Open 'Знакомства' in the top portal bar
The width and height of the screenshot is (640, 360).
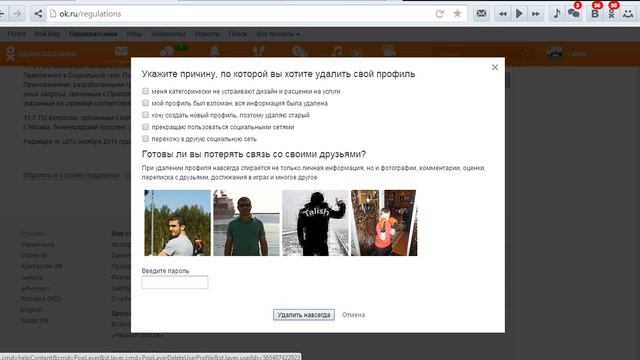click(x=169, y=34)
